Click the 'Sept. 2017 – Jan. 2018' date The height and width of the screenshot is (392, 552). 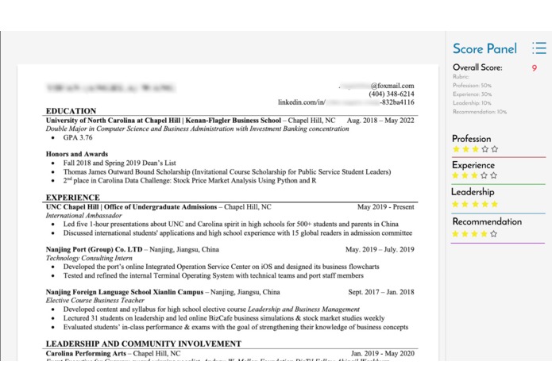pyautogui.click(x=381, y=292)
